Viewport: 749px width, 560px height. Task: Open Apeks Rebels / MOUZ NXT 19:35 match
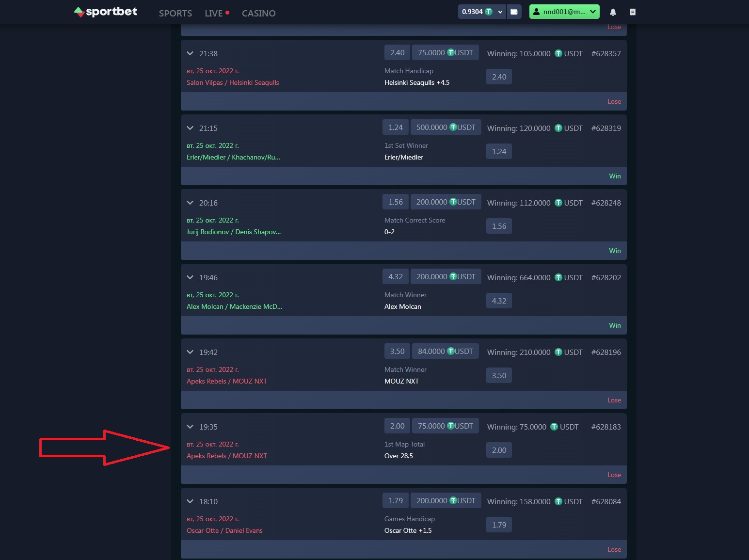pyautogui.click(x=227, y=456)
